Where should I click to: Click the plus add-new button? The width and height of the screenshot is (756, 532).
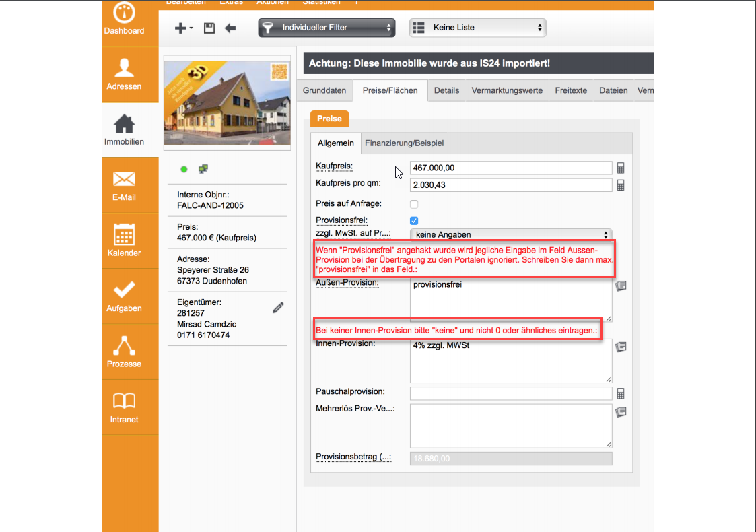point(182,28)
